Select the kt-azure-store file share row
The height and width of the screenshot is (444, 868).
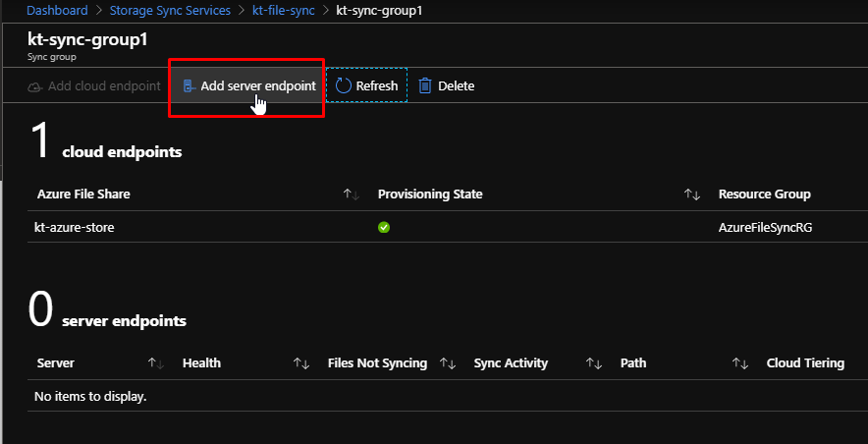click(448, 227)
